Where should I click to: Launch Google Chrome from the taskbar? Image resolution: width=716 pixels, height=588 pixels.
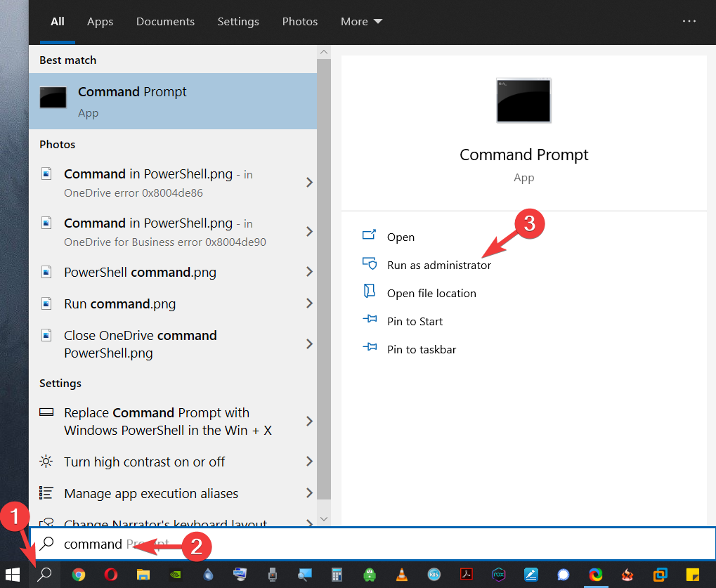coord(79,575)
